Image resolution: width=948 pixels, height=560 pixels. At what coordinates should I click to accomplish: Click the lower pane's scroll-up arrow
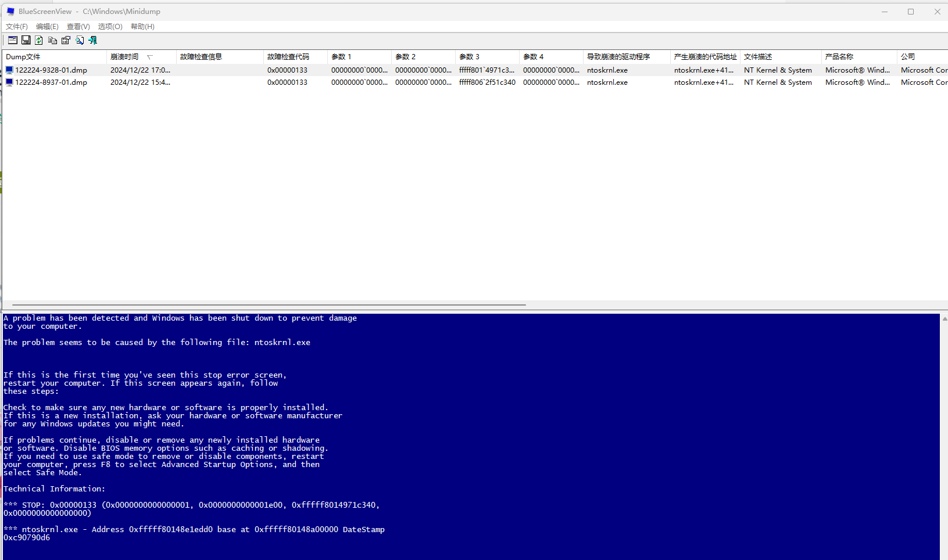[944, 319]
